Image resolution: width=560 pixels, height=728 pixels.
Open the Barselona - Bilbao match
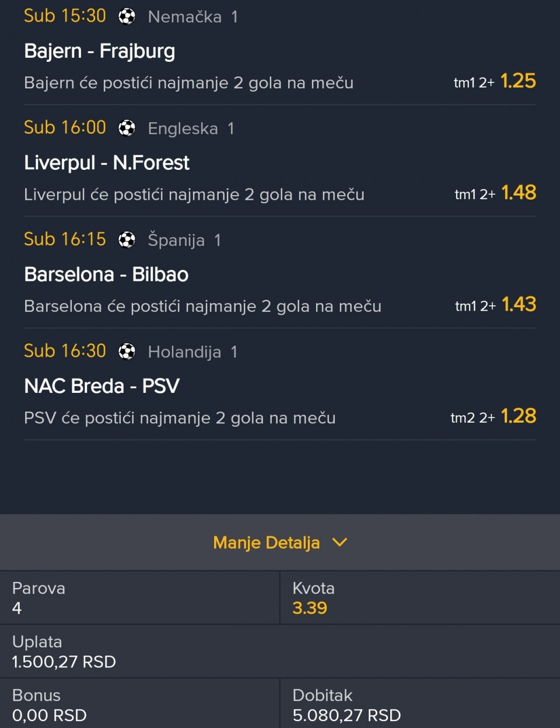106,274
